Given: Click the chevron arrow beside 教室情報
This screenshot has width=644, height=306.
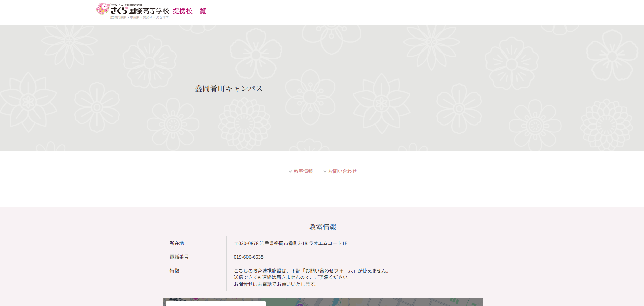Looking at the screenshot, I should pyautogui.click(x=290, y=172).
